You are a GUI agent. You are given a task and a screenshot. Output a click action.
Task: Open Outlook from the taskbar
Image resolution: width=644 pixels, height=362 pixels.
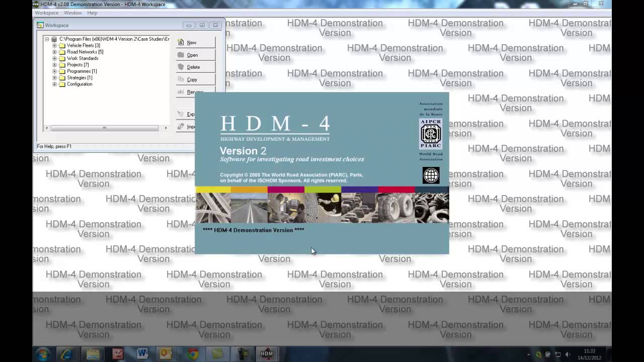[166, 354]
